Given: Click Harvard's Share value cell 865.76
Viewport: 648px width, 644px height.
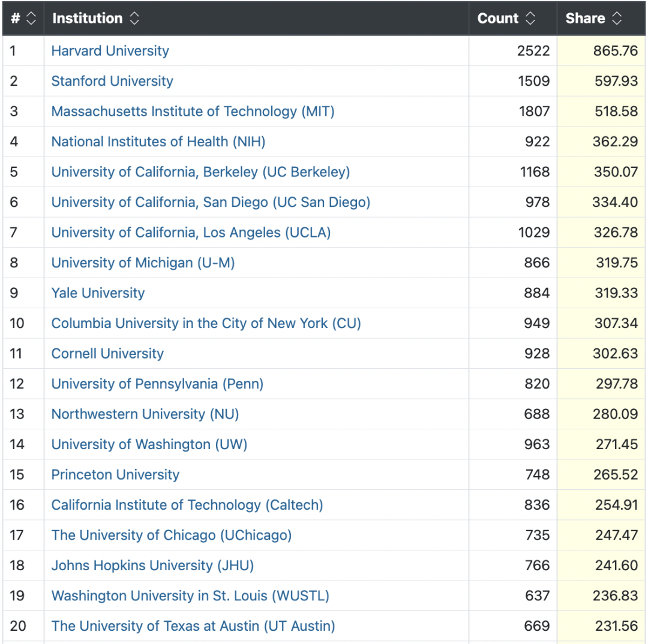Looking at the screenshot, I should [x=615, y=51].
